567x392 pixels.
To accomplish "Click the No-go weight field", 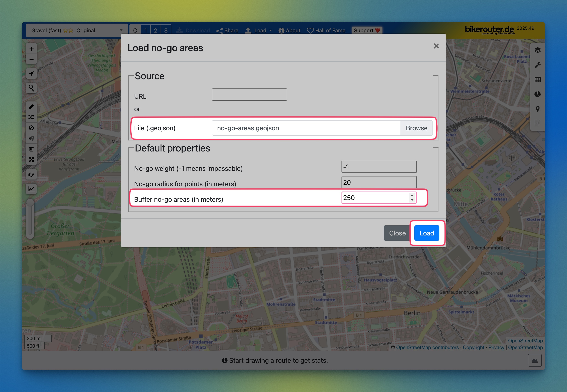I will point(379,167).
